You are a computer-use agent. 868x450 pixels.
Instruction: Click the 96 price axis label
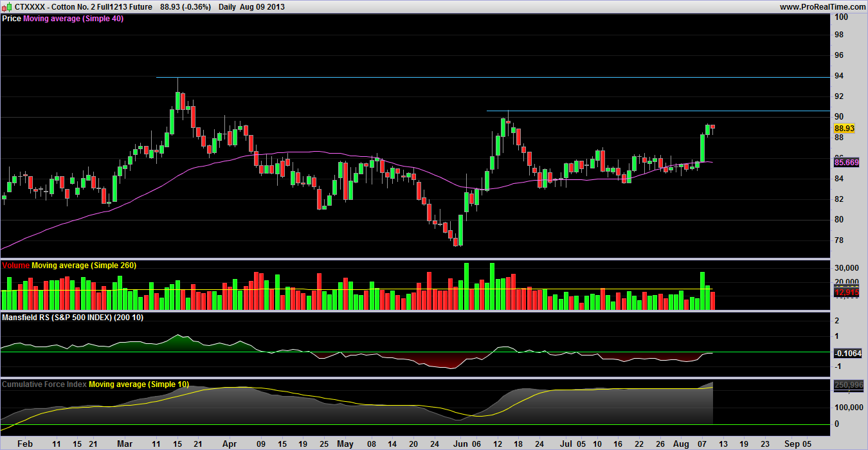838,55
